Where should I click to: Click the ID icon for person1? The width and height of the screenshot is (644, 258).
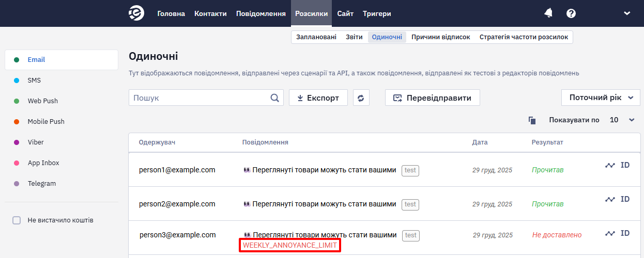coord(625,165)
